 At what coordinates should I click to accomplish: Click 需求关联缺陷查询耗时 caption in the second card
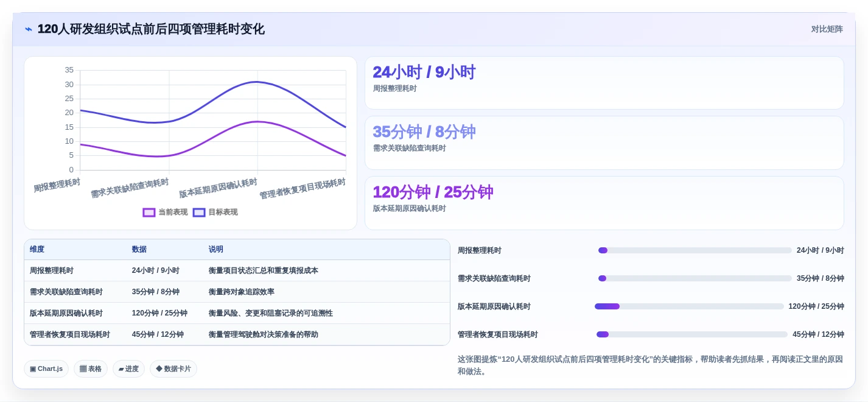[x=410, y=148]
